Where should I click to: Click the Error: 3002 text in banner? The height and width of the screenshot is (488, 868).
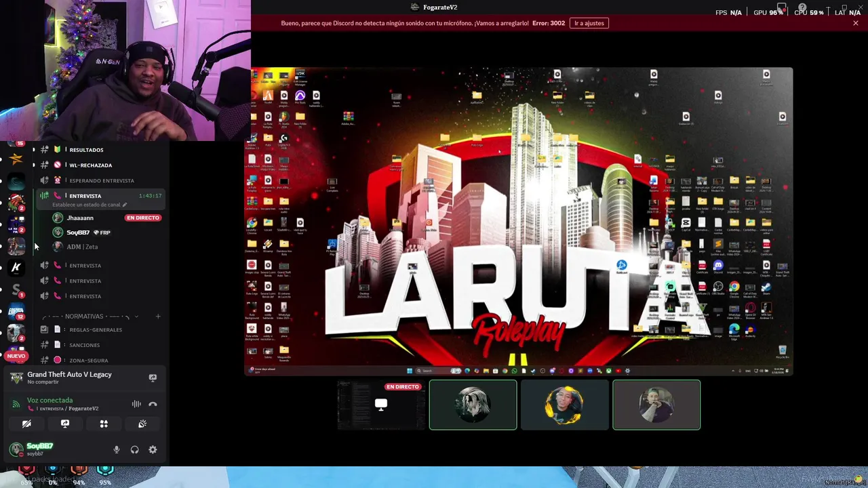tap(549, 23)
